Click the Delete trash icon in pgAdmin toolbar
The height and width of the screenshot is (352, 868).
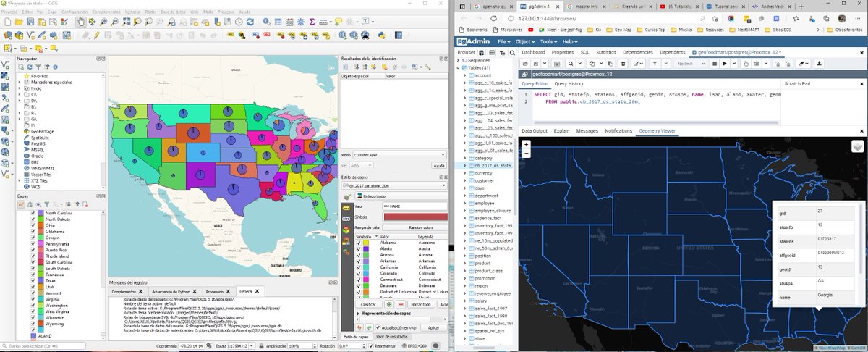tap(623, 64)
